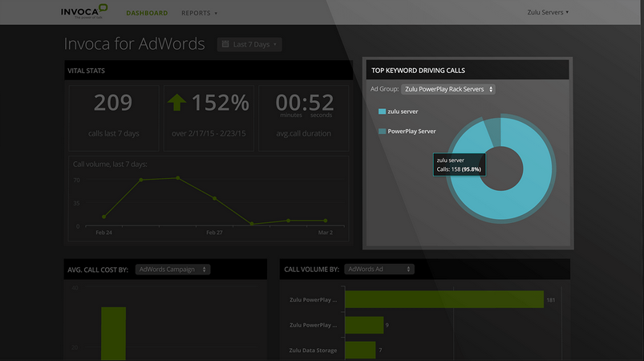Click the bar labeled 9
This screenshot has width=644, height=361.
coord(364,325)
